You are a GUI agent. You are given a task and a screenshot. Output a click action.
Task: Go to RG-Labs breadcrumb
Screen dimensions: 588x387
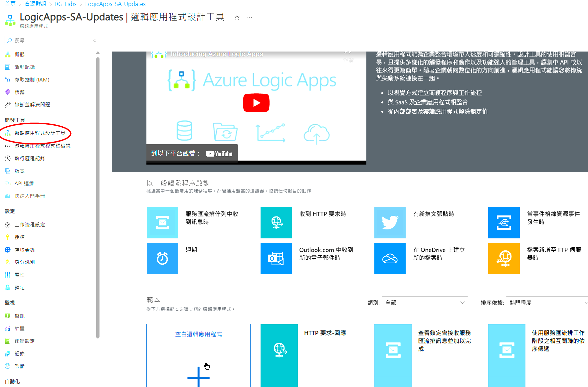[66, 4]
